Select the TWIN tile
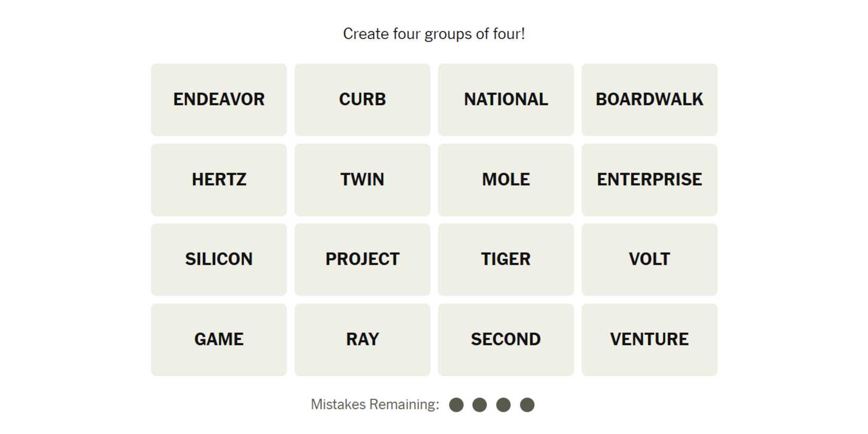The width and height of the screenshot is (868, 434). (x=362, y=179)
